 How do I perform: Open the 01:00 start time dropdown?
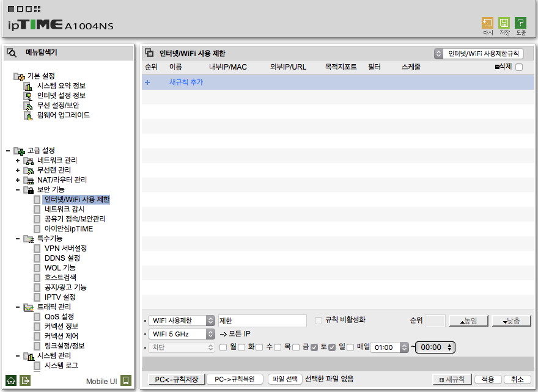tap(389, 347)
